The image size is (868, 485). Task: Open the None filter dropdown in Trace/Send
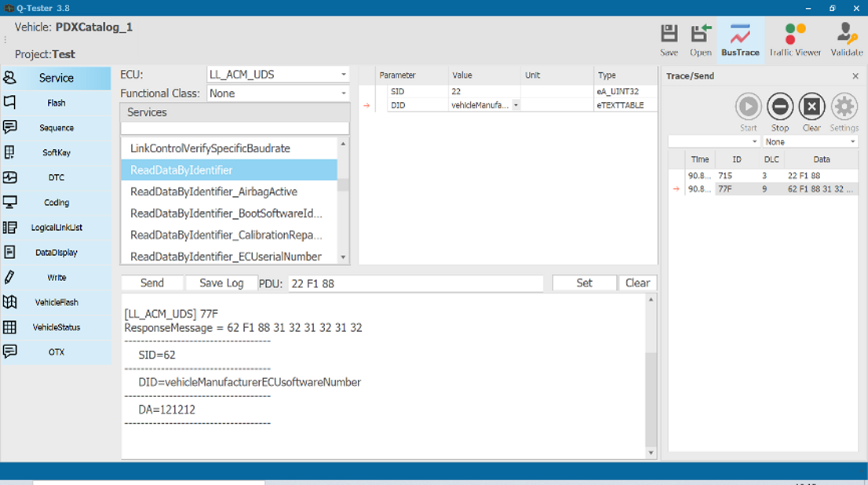click(811, 142)
